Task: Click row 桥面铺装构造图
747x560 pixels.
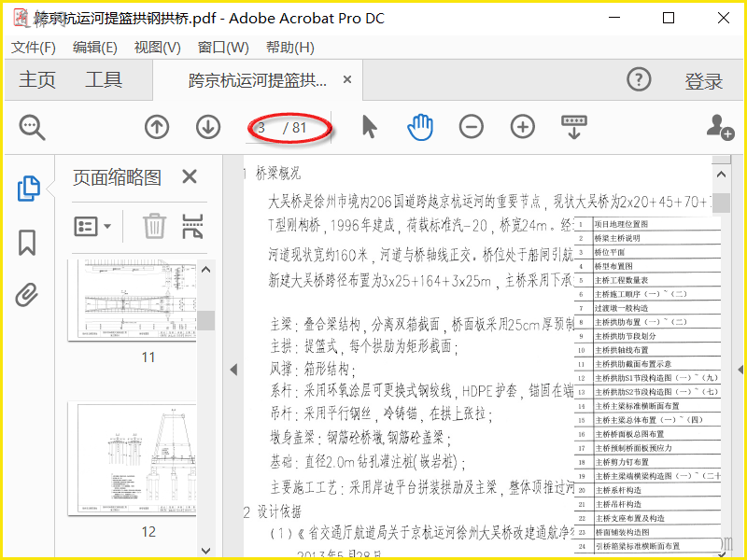Action: click(x=648, y=532)
